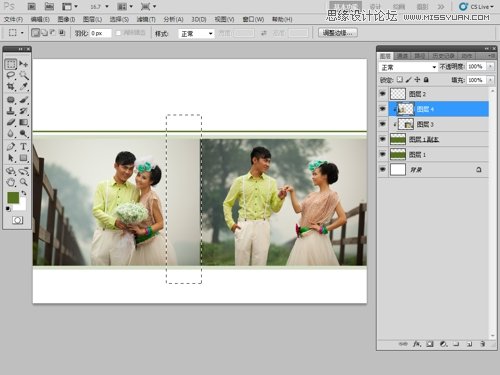Image resolution: width=500 pixels, height=375 pixels.
Task: Launch Mini Bridge from the application bar
Action: coord(49,6)
